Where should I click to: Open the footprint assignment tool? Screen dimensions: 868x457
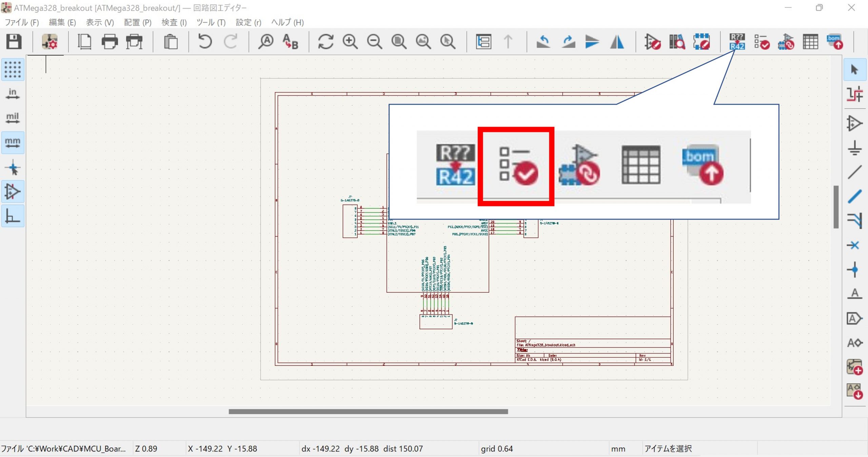tap(786, 42)
